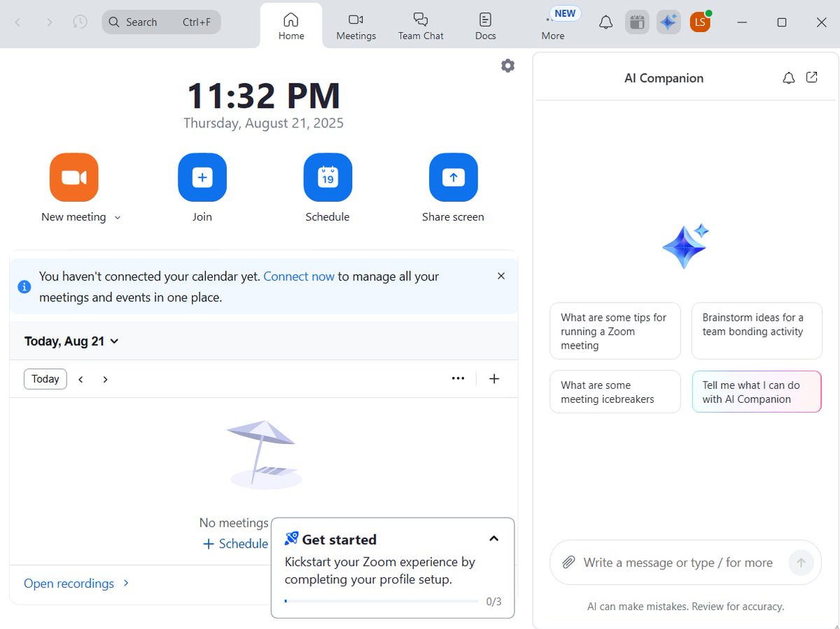Click the send message arrow button
Image resolution: width=840 pixels, height=629 pixels.
pos(801,562)
